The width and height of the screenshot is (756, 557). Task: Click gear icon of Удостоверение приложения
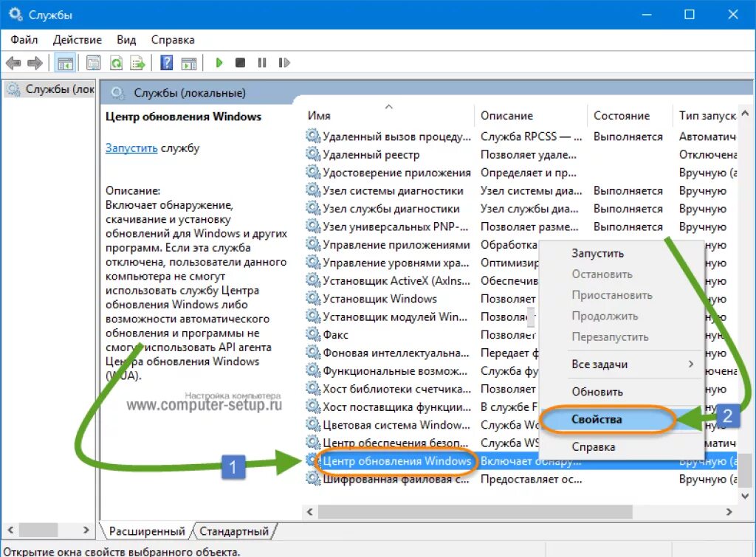point(313,172)
